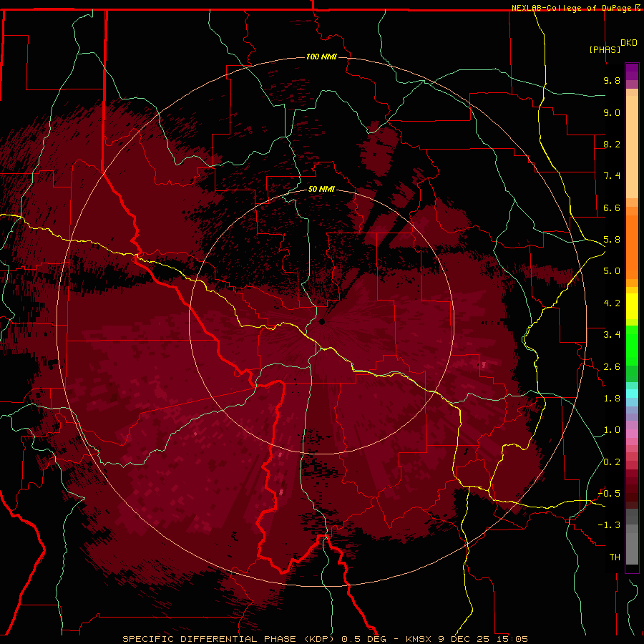Image resolution: width=644 pixels, height=644 pixels.
Task: Click the cyan band of the color bar
Action: tap(632, 394)
